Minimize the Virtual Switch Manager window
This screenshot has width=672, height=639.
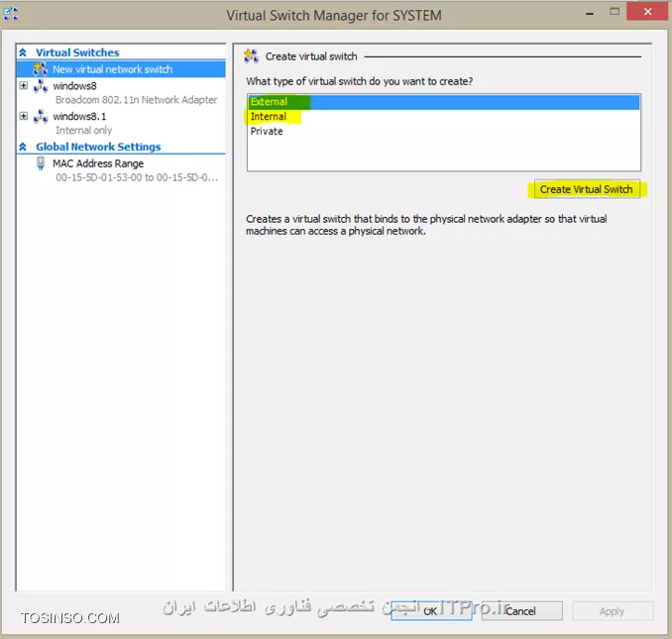tap(590, 13)
